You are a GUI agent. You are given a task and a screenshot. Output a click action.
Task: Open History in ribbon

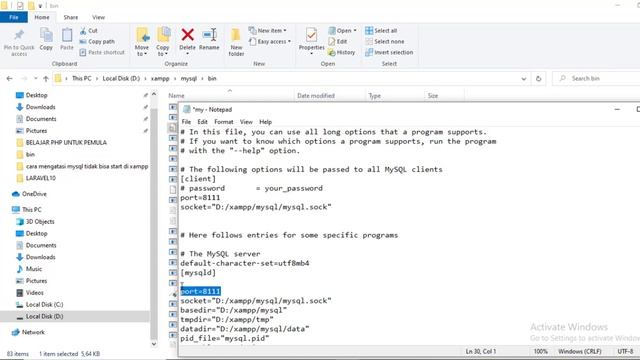coord(342,53)
